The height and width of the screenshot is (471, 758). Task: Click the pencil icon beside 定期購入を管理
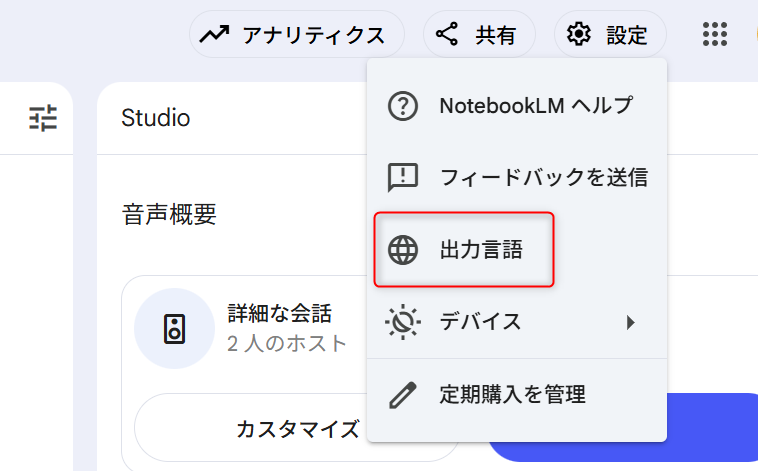403,395
